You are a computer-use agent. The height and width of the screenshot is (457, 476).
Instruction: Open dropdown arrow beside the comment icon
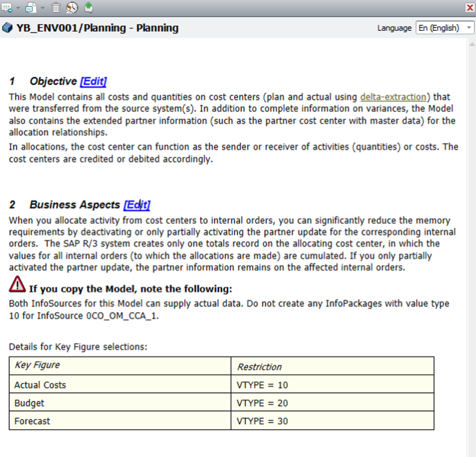18,7
